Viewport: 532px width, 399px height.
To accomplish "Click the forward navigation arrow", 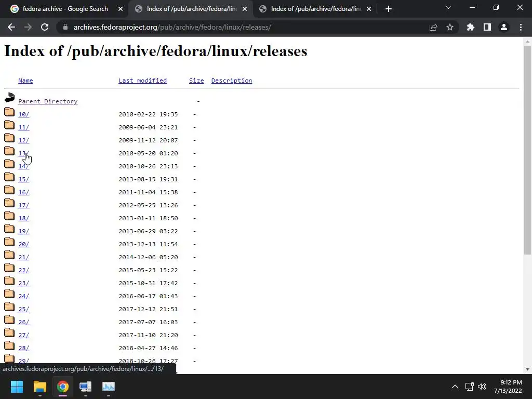I will point(28,27).
